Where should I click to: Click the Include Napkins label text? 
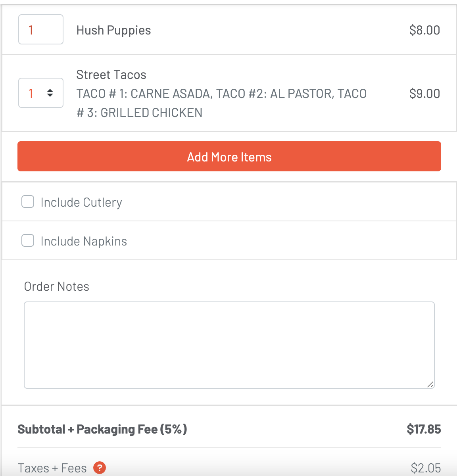coord(84,241)
